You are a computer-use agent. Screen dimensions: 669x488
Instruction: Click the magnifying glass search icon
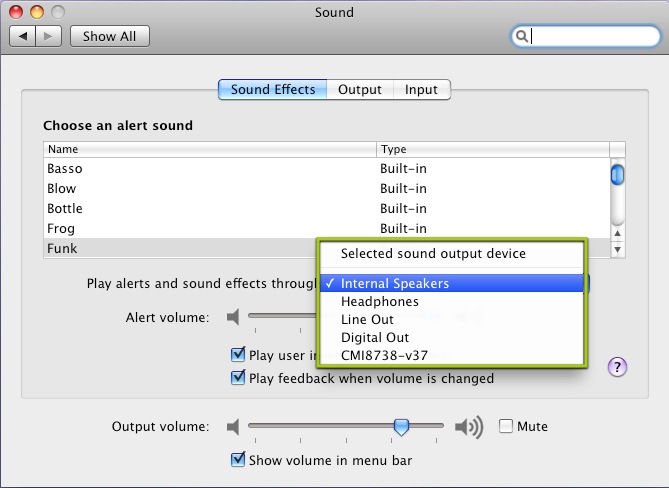521,36
